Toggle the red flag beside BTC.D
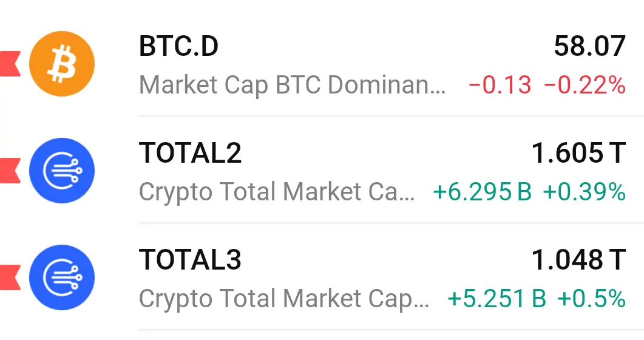 10,64
